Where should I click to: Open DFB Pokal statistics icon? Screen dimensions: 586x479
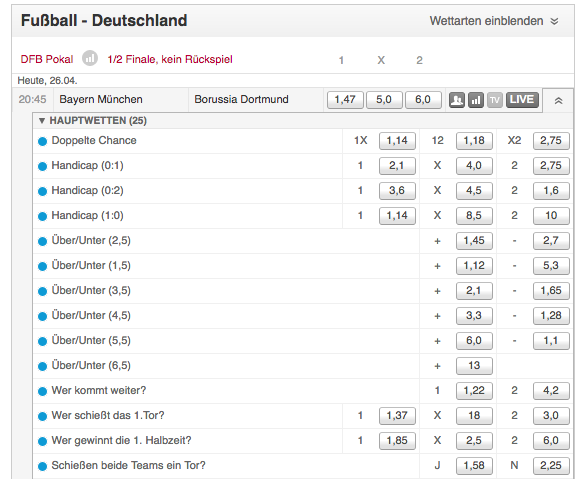pos(90,59)
